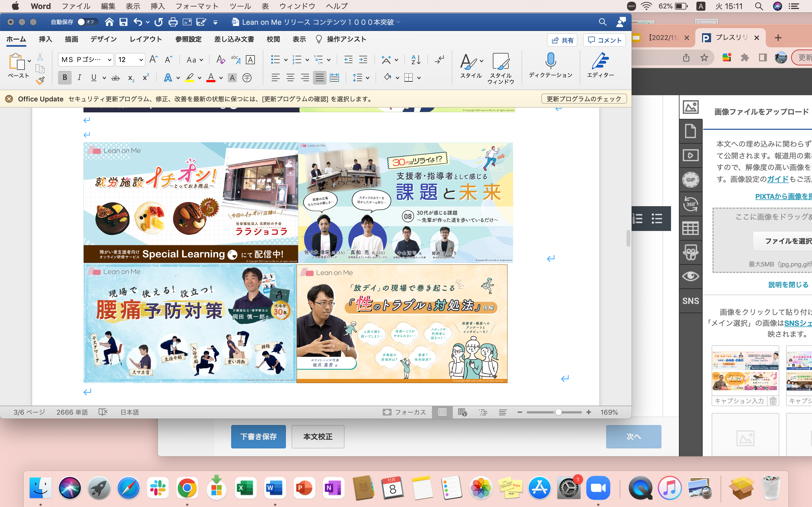Expand the highlight color dropdown arrow

[x=200, y=78]
